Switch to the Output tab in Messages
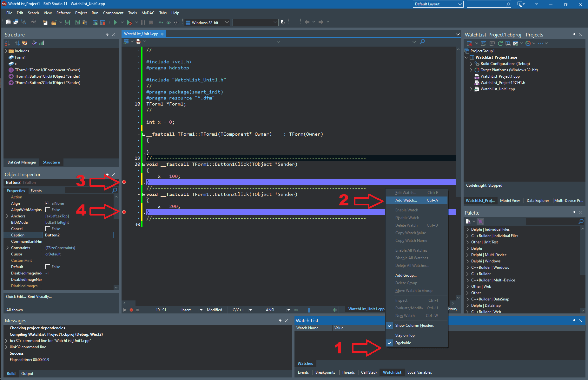This screenshot has width=588, height=380. pyautogui.click(x=27, y=374)
